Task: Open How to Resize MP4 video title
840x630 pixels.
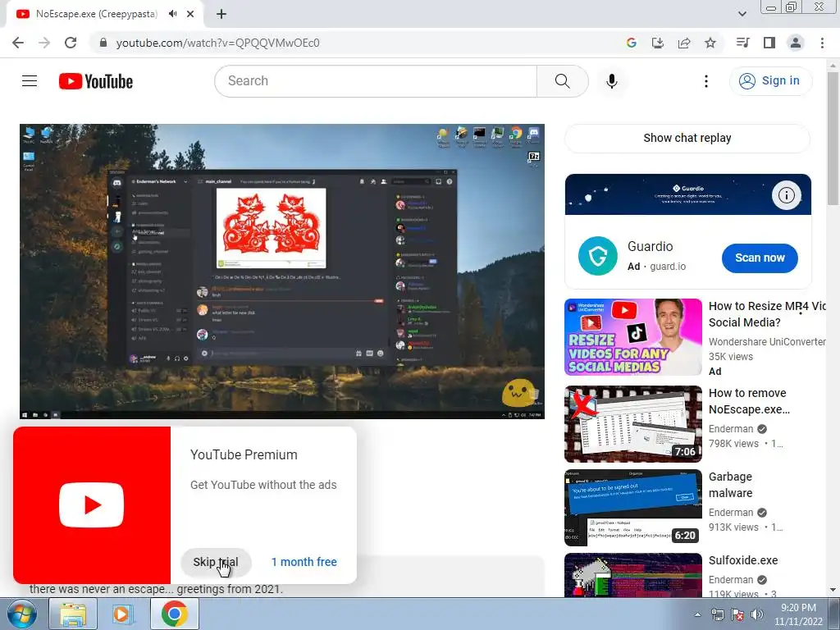Action: (x=766, y=314)
